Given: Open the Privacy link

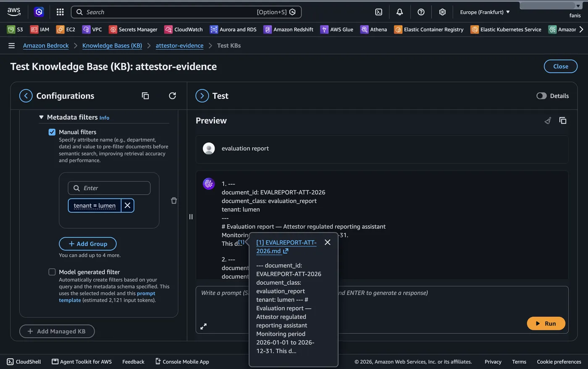Looking at the screenshot, I should (x=493, y=361).
